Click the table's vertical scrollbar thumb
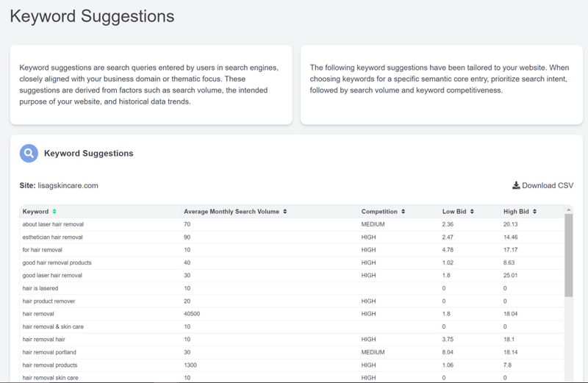Viewport: 588px width, 383px height. [x=568, y=255]
